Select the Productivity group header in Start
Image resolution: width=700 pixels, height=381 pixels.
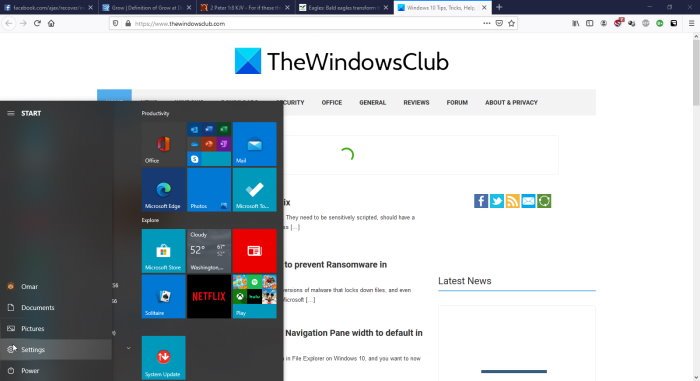[155, 113]
